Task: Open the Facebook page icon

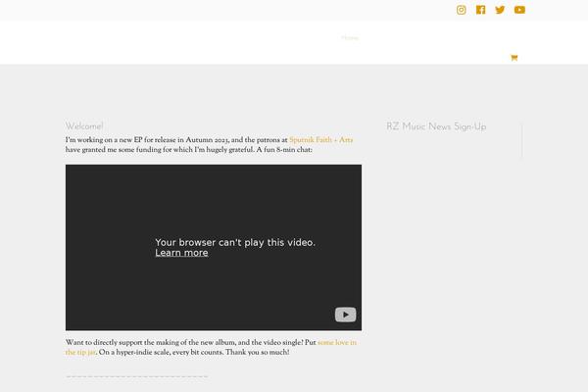Action: pos(481,10)
